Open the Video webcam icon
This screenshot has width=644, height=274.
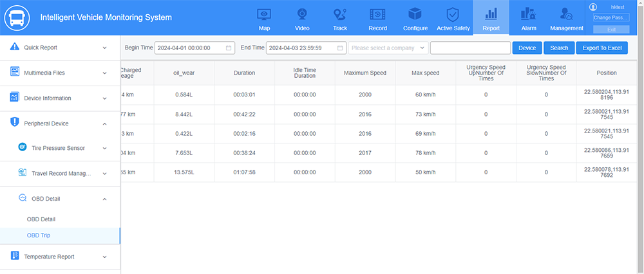pyautogui.click(x=302, y=14)
